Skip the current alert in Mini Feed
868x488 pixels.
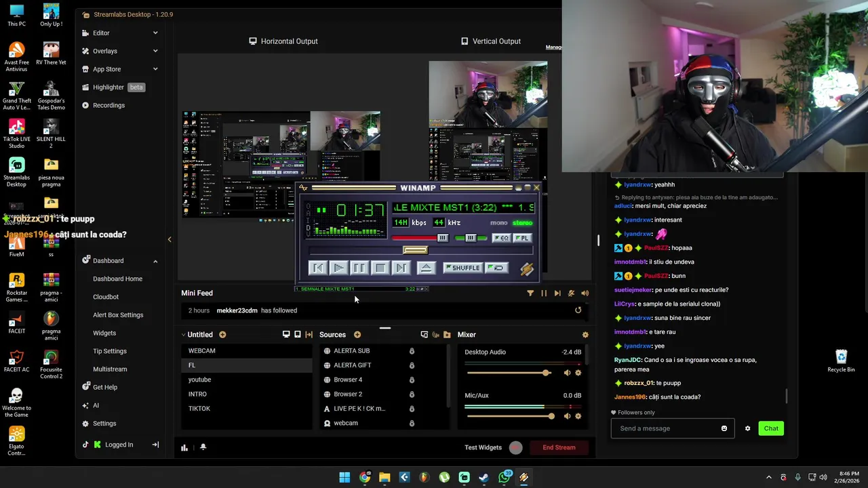coord(557,293)
